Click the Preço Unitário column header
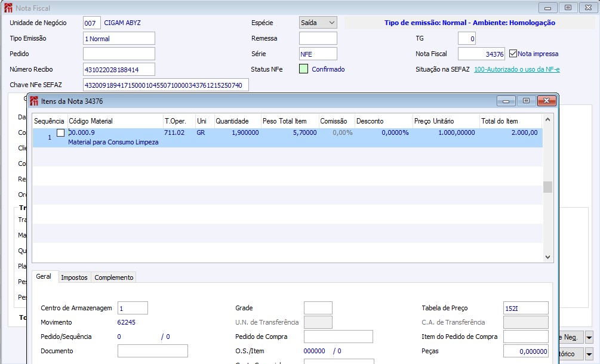This screenshot has width=600, height=364. [x=446, y=121]
